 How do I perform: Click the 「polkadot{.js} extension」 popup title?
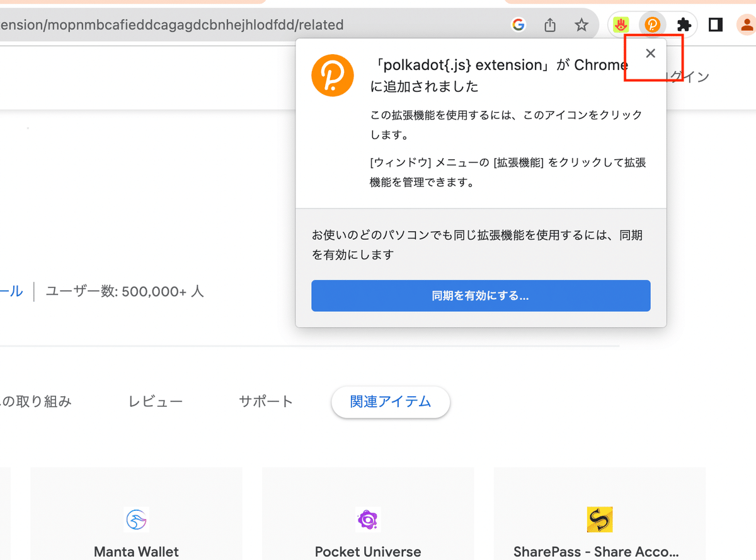tap(499, 76)
